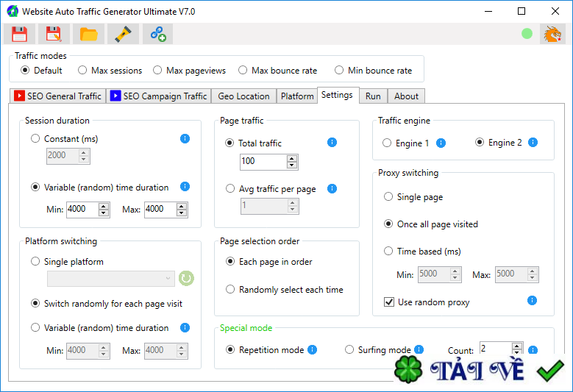Click info icon beside Engine 1
The height and width of the screenshot is (392, 573).
click(x=441, y=143)
